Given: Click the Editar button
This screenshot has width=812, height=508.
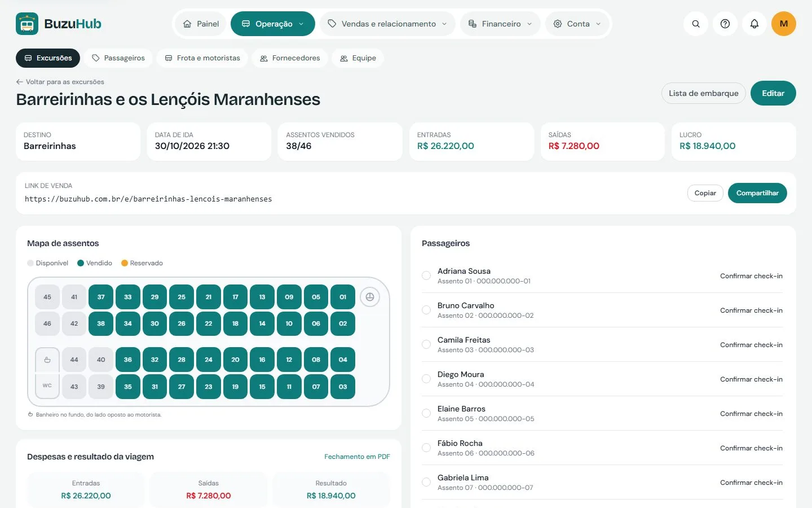Looking at the screenshot, I should 773,93.
